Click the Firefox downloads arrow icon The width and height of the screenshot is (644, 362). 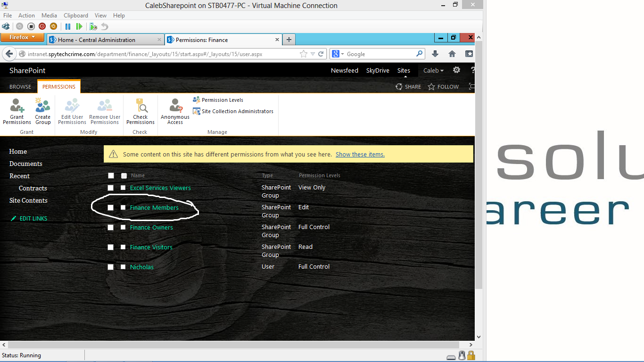435,54
